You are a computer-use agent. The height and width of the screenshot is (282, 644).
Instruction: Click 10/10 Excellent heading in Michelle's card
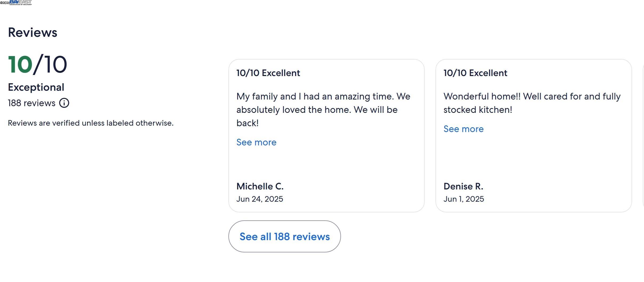pyautogui.click(x=268, y=73)
